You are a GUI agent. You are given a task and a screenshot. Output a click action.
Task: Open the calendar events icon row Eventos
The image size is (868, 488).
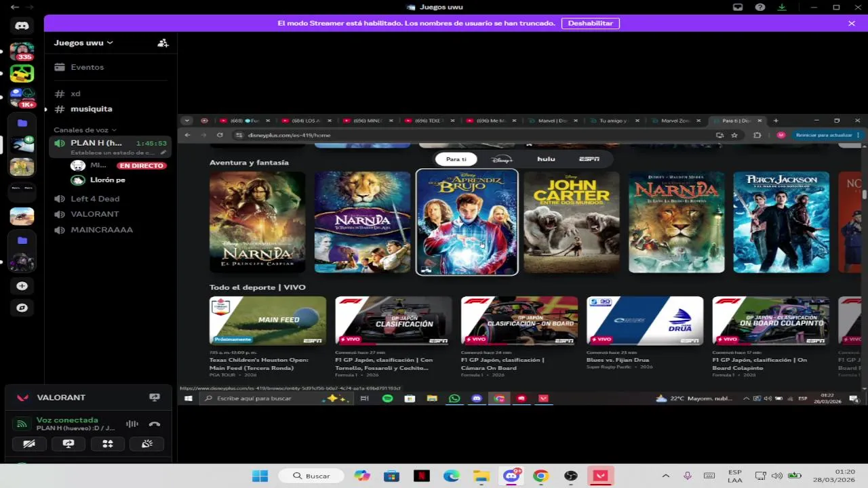coord(111,67)
